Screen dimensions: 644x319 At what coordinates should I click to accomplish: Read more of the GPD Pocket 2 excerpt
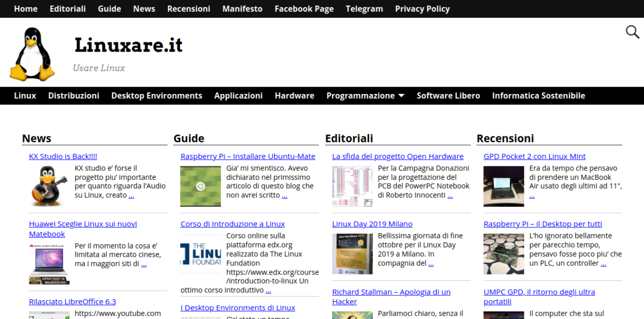(532, 196)
